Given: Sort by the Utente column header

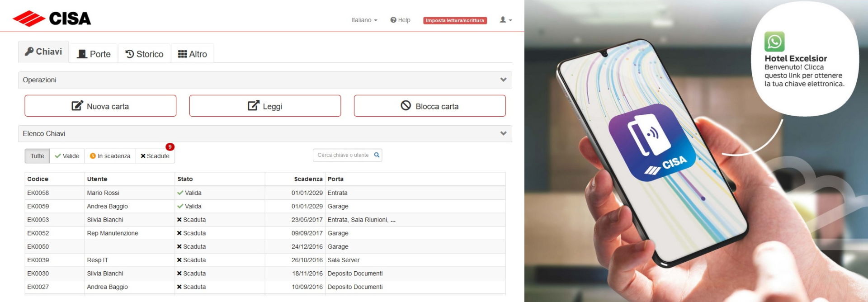Looking at the screenshot, I should coord(97,179).
